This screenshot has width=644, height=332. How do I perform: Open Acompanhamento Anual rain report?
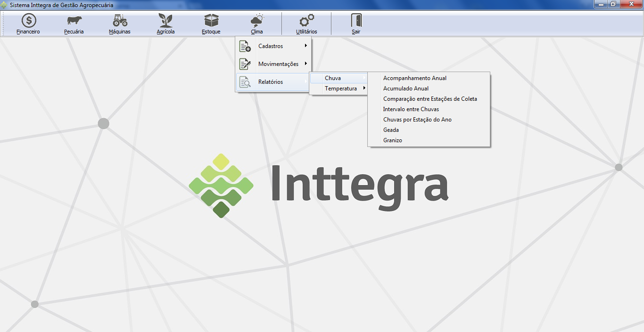click(429, 78)
